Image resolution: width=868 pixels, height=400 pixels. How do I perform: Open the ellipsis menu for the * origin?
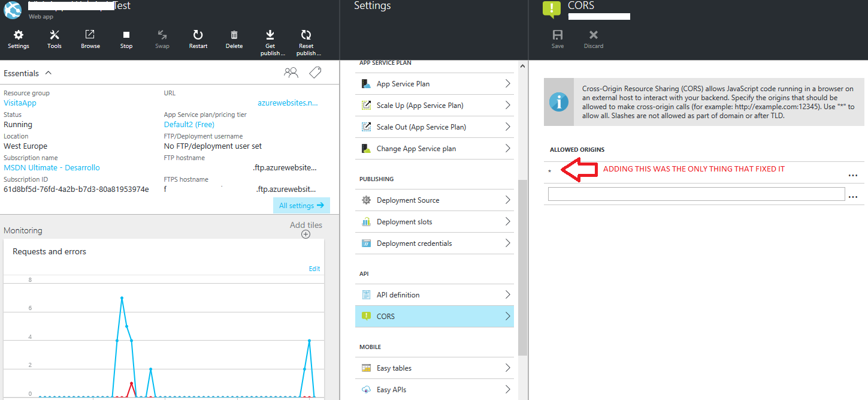(x=853, y=176)
